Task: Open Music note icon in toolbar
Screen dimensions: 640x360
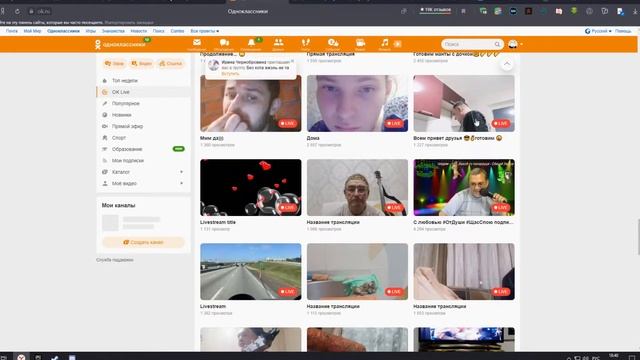Action: point(384,43)
